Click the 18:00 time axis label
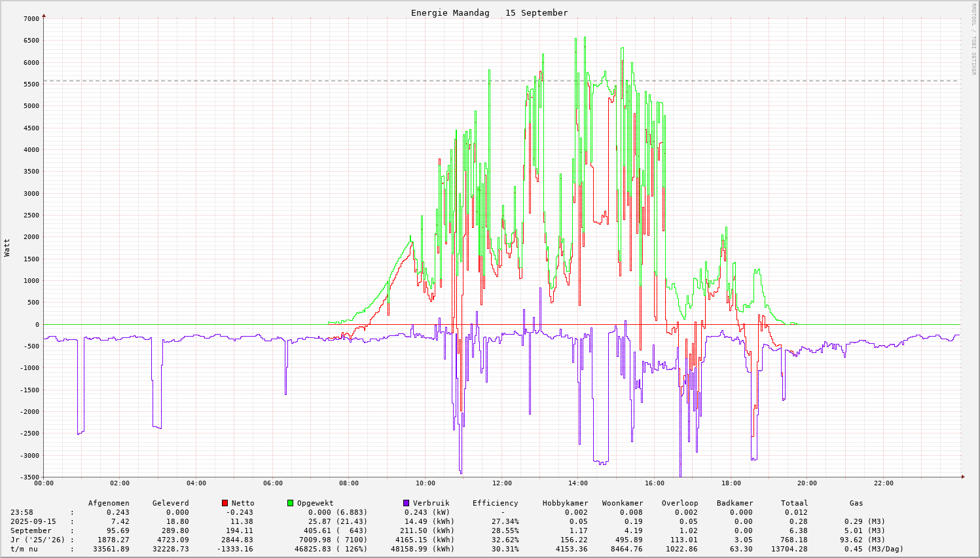Image resolution: width=980 pixels, height=558 pixels. pyautogui.click(x=731, y=483)
